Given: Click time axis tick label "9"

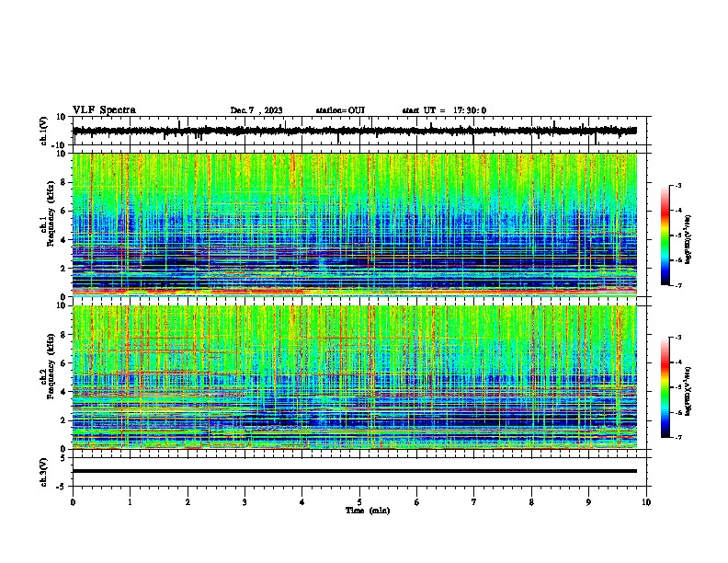Looking at the screenshot, I should click(x=588, y=502).
